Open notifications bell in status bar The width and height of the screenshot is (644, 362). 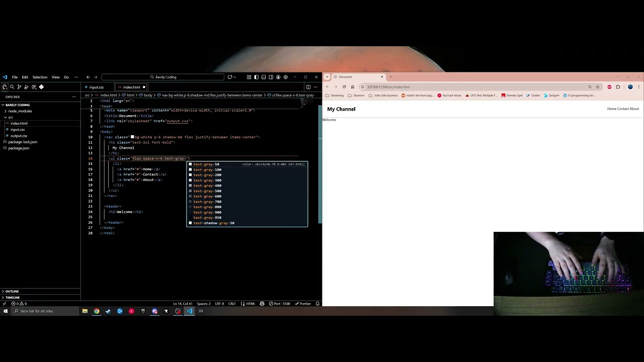317,304
